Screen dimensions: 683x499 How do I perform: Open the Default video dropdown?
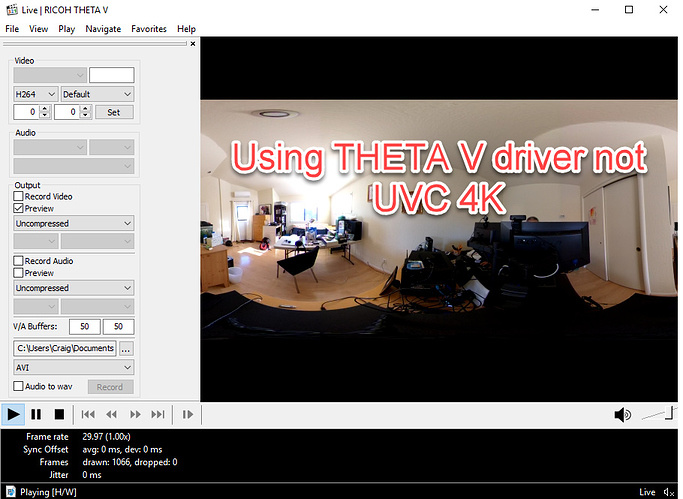97,94
